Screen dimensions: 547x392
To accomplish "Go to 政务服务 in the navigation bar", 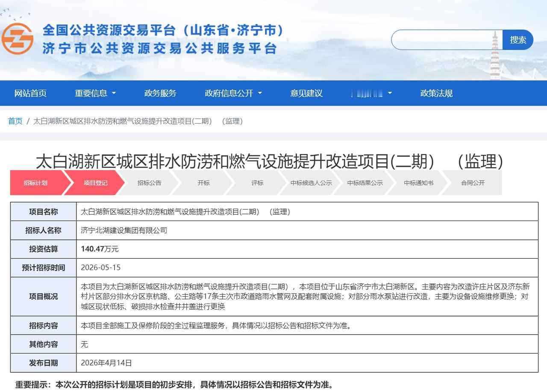I will [x=160, y=93].
